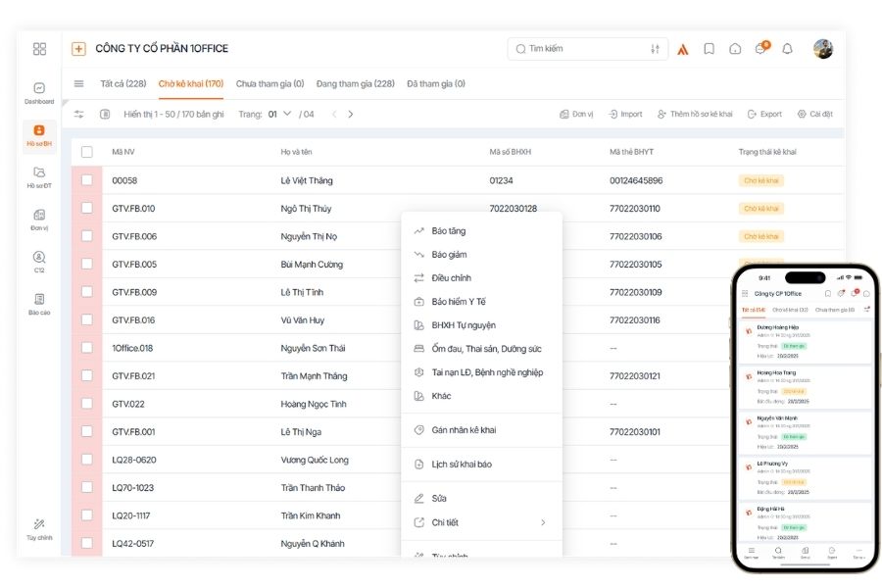Tick checkbox for Ngô Thị Thúy row
The width and height of the screenshot is (882, 588).
coord(87,208)
